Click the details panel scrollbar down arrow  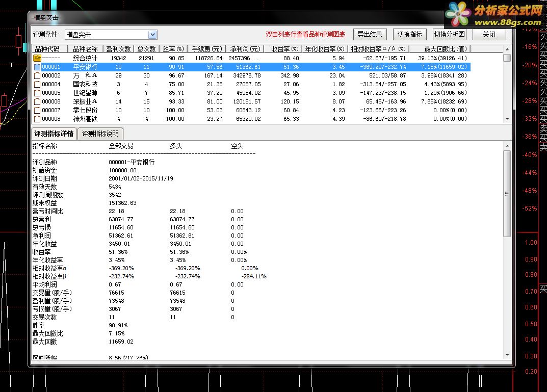(x=507, y=355)
